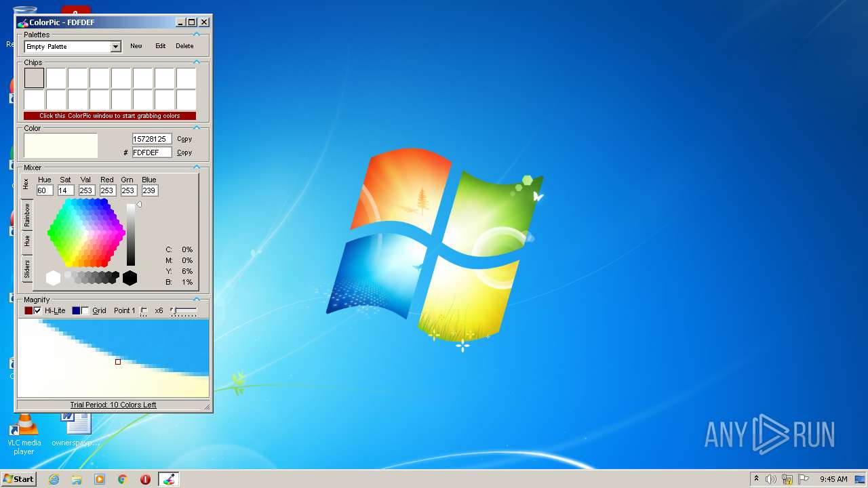This screenshot has width=868, height=488.
Task: Click the Delete palette button
Action: (x=184, y=46)
